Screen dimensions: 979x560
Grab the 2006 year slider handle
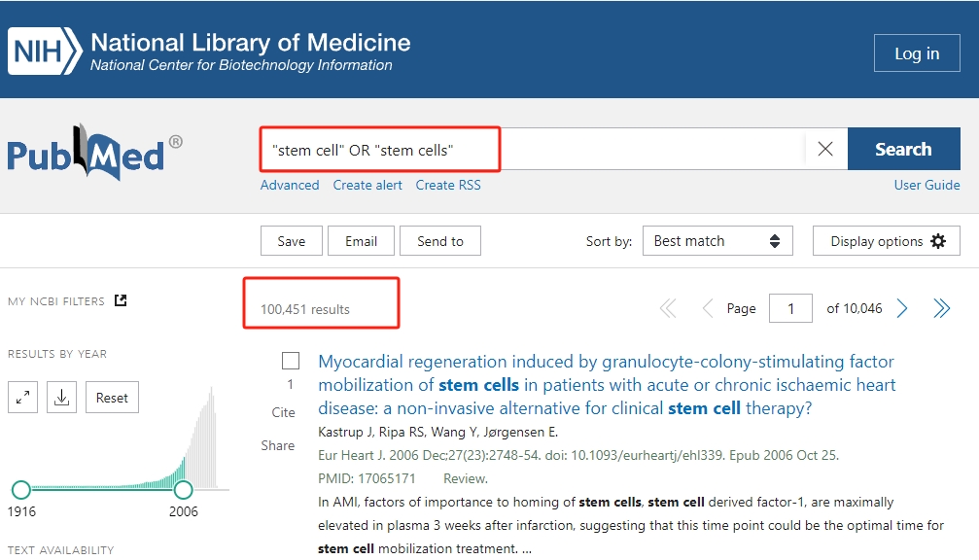point(183,489)
